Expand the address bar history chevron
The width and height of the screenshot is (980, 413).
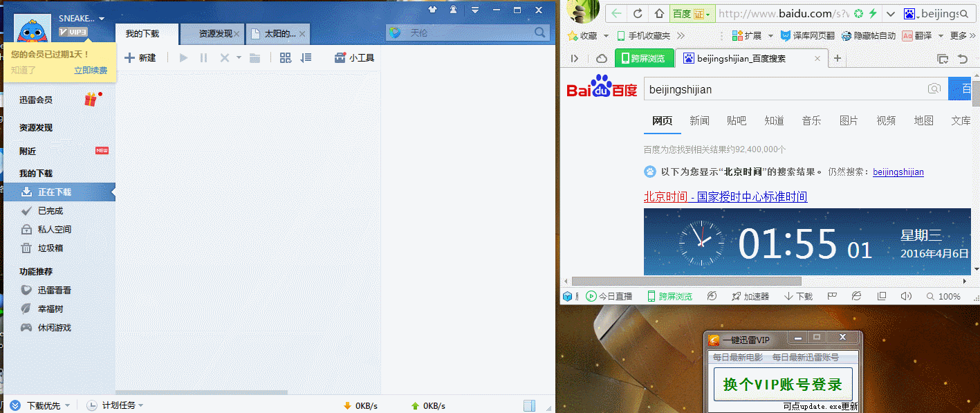(x=890, y=13)
